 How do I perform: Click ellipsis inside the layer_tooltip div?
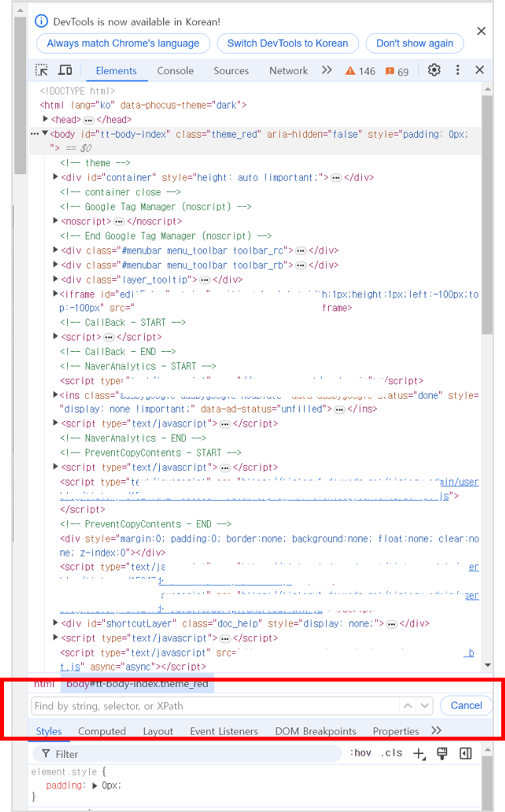205,280
